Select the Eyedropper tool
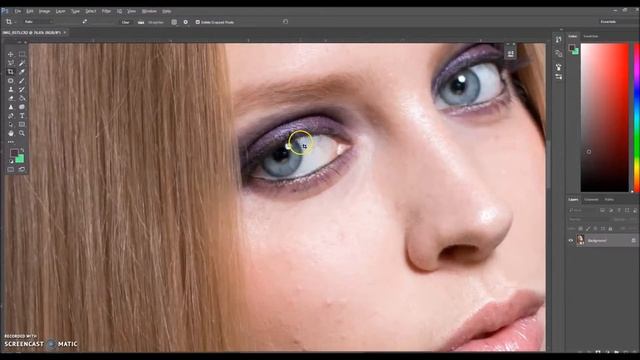This screenshot has height=360, width=640. (22, 72)
